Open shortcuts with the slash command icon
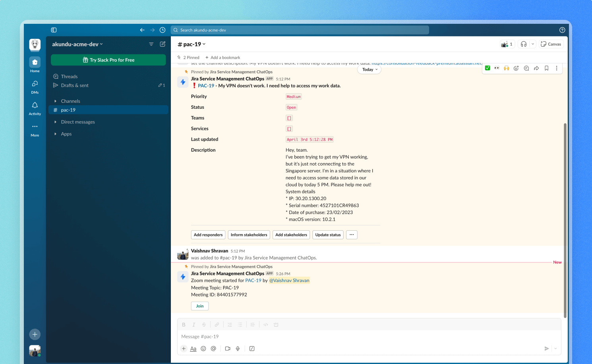The height and width of the screenshot is (364, 592). 252,349
